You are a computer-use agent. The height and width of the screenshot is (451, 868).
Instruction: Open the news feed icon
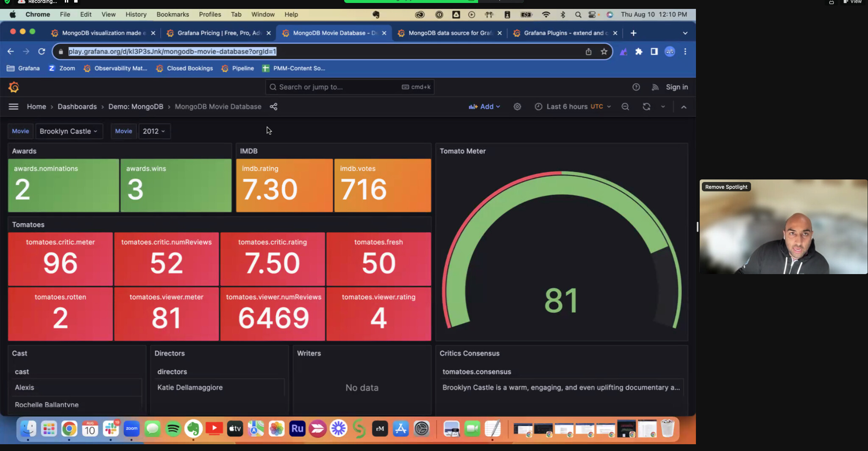click(x=655, y=87)
